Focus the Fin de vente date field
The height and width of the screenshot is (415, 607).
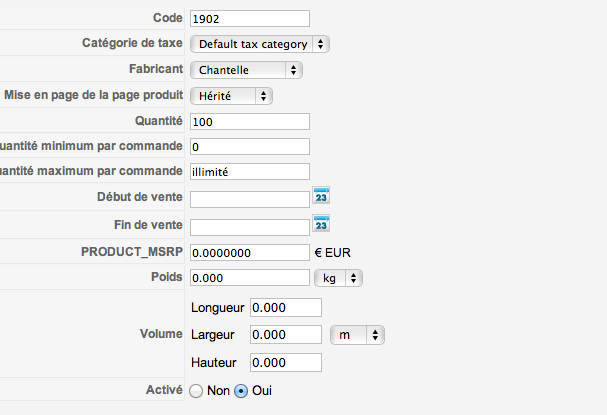tap(250, 227)
